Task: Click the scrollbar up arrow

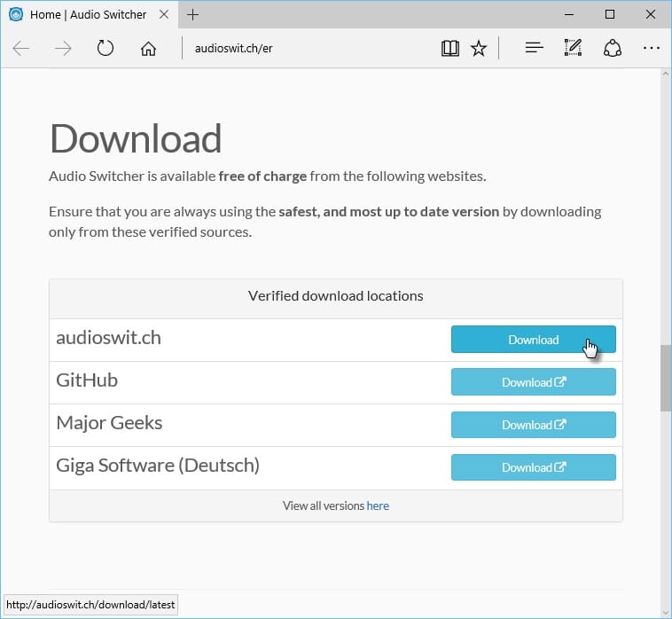Action: coord(666,74)
